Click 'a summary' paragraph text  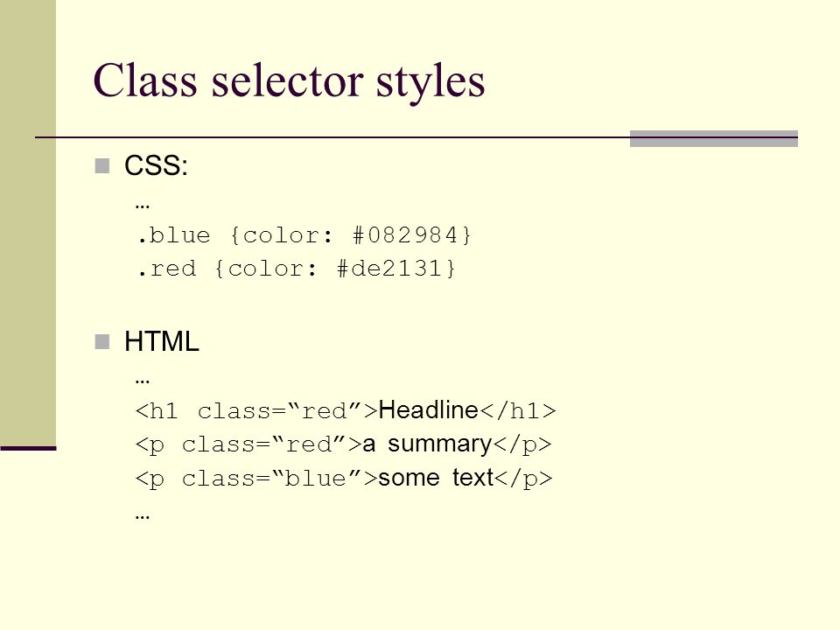click(427, 444)
